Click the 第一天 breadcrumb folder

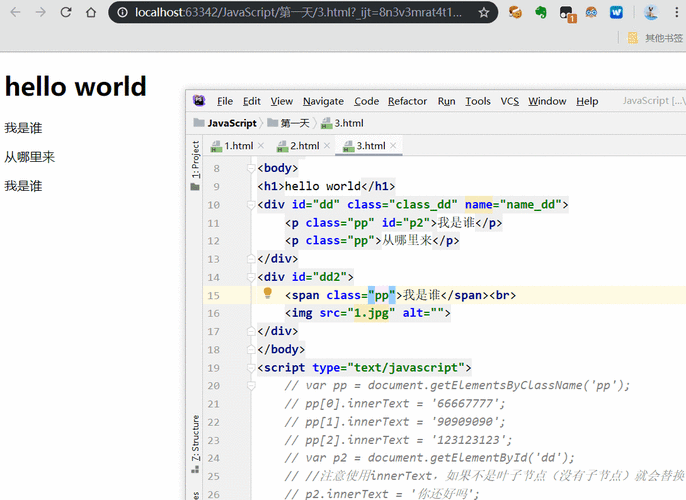coord(288,123)
